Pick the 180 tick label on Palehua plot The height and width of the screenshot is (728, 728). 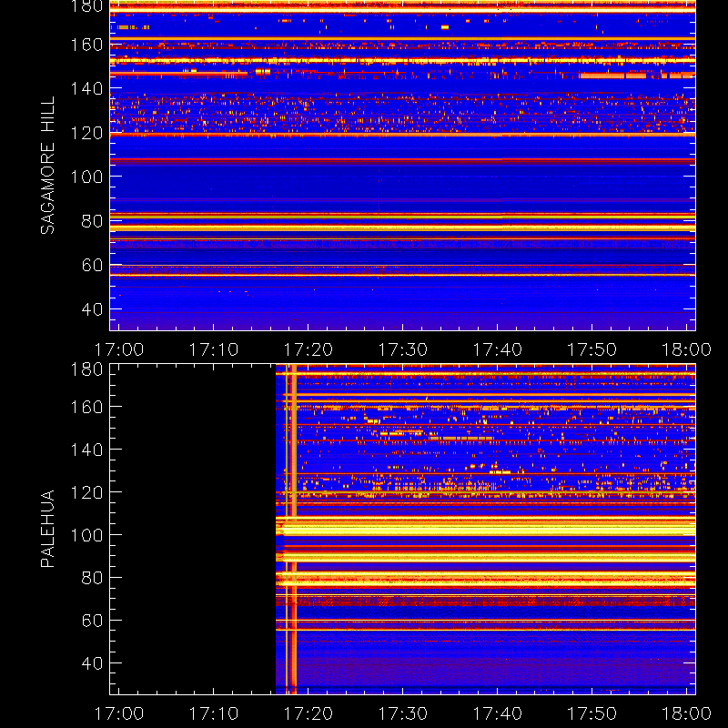pos(86,369)
